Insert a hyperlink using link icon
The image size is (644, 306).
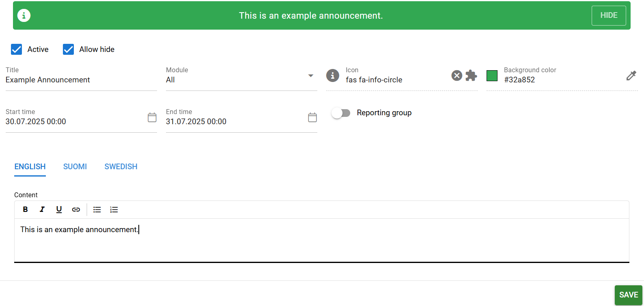76,209
